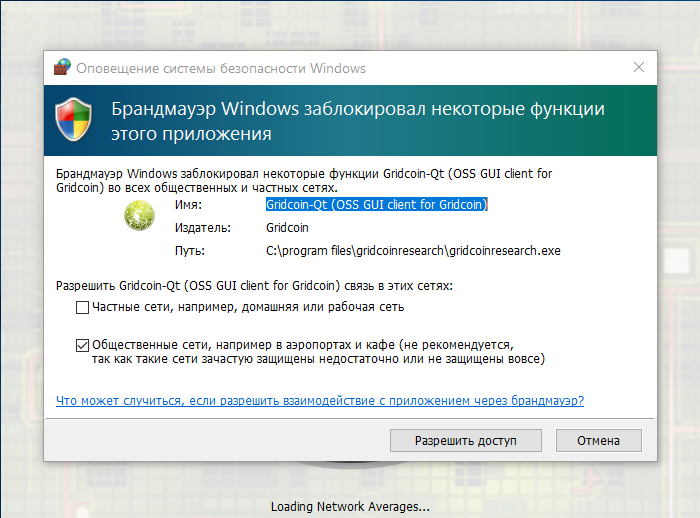Screen dimensions: 700x518
Task: Click the 'Имя:' label
Action: tap(188, 204)
